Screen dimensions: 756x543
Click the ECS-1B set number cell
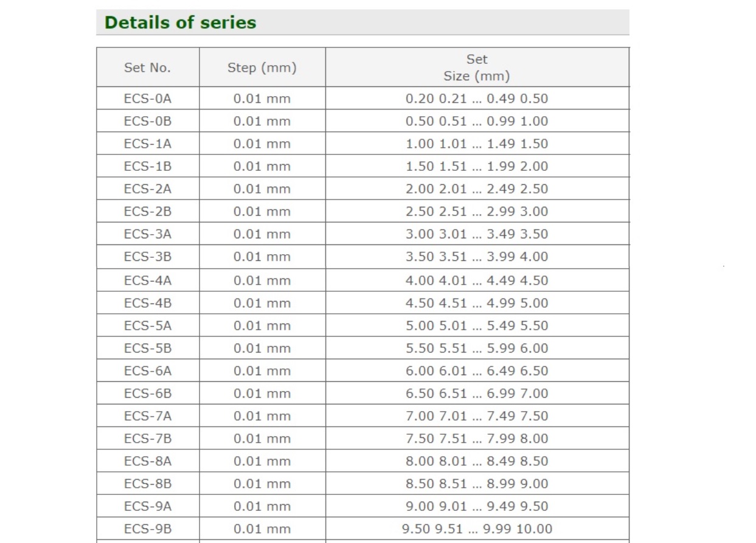[x=148, y=166]
